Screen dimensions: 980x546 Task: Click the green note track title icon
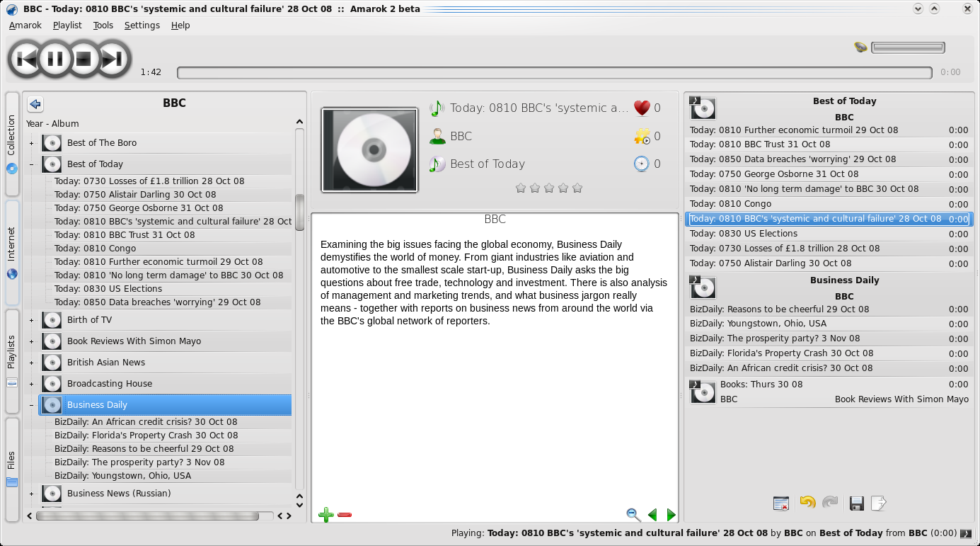coord(437,108)
